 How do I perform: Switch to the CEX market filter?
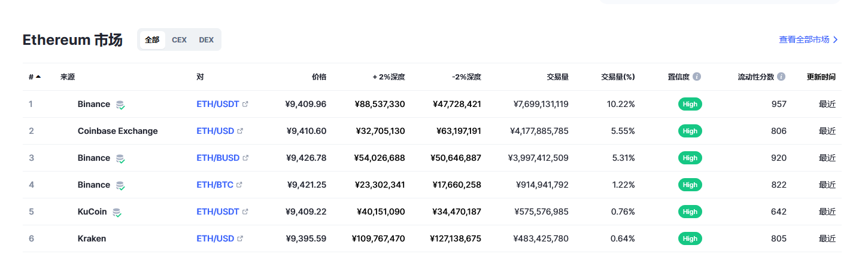coord(179,40)
